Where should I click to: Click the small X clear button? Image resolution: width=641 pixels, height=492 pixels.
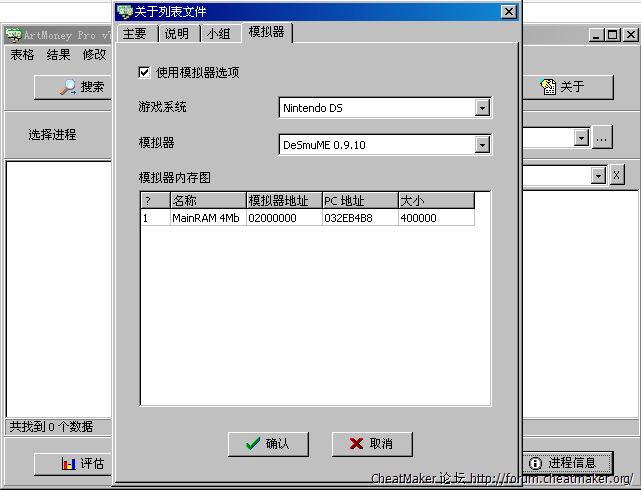tap(617, 175)
